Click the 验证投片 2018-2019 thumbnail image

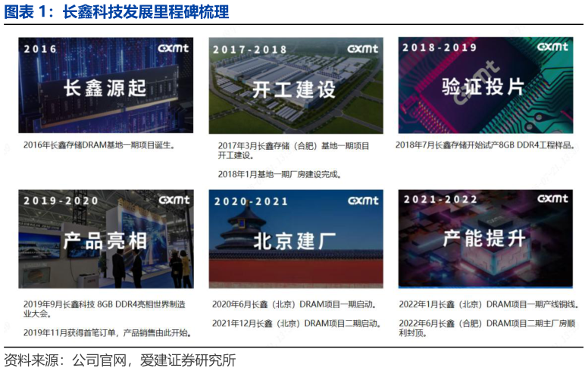point(486,85)
